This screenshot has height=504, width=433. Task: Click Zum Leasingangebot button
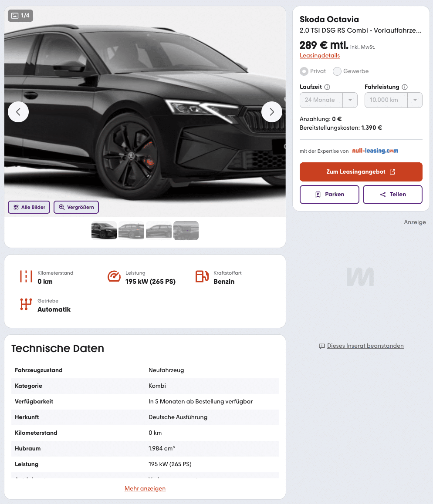pyautogui.click(x=361, y=172)
